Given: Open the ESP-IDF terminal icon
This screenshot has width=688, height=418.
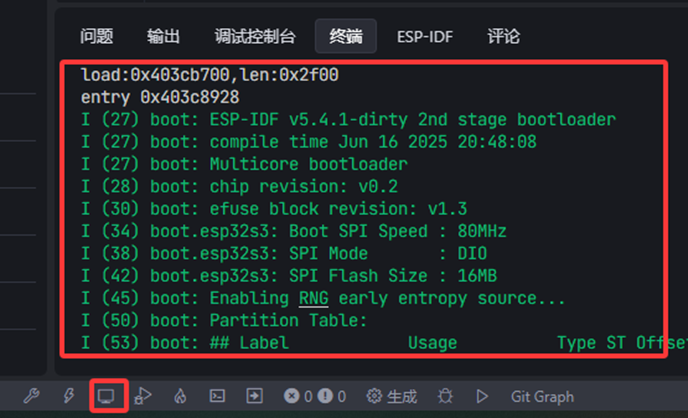Looking at the screenshot, I should (x=217, y=396).
